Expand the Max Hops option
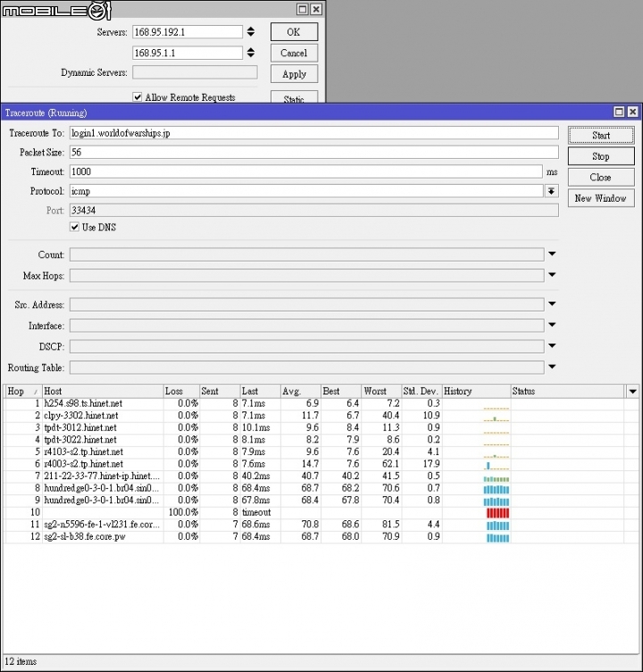The width and height of the screenshot is (643, 672). 552,275
